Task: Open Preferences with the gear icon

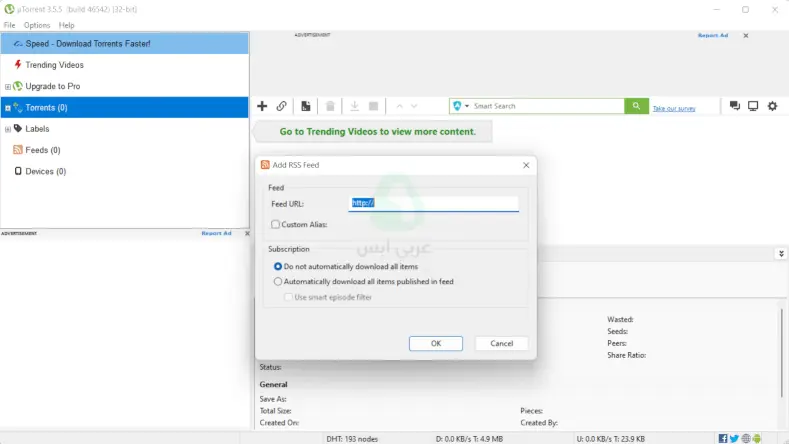Action: click(772, 106)
